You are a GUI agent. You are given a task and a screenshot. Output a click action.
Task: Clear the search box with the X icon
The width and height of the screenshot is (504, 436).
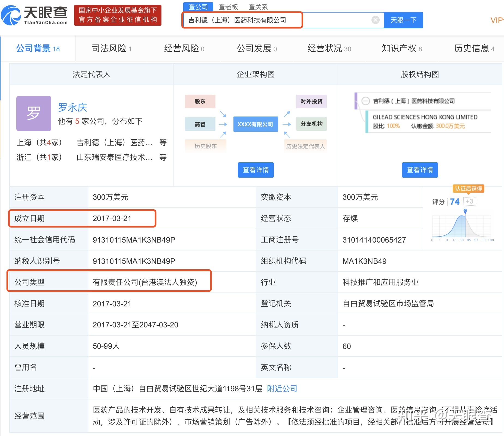376,20
